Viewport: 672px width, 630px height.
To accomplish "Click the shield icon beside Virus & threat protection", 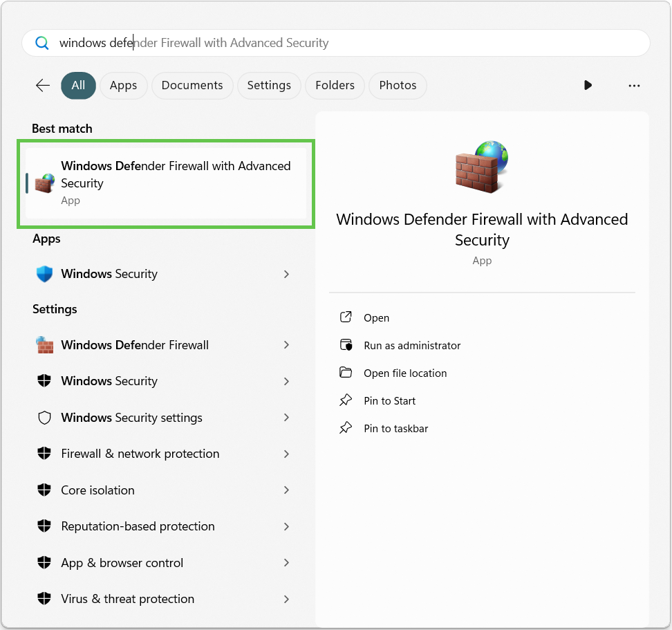I will coord(44,598).
